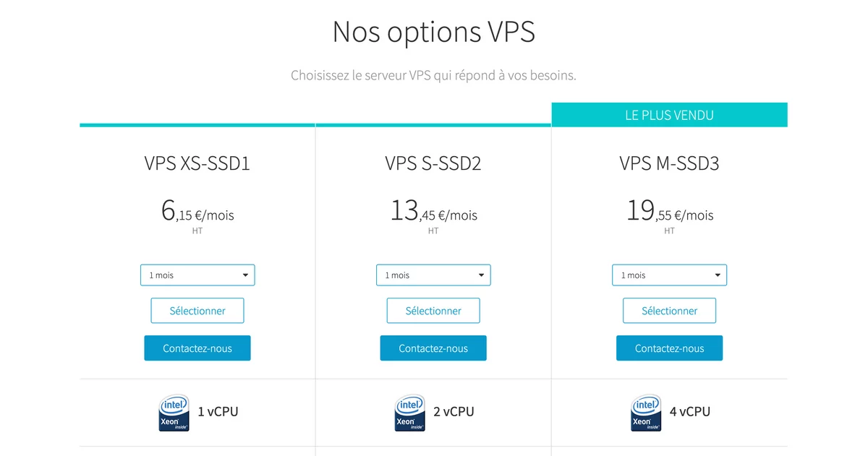This screenshot has height=456, width=868.
Task: Click the Nos options VPS heading
Action: pyautogui.click(x=433, y=33)
